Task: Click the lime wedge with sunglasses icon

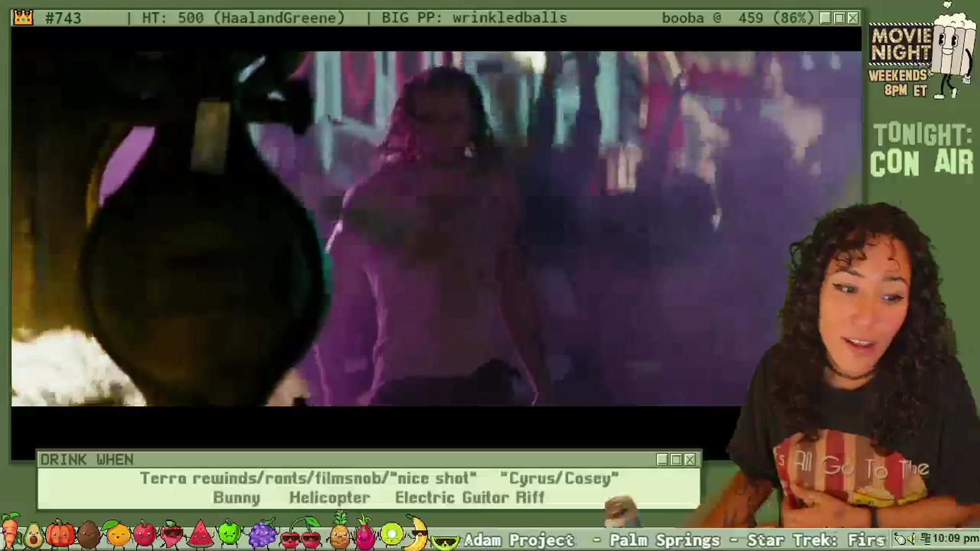Action: (445, 542)
